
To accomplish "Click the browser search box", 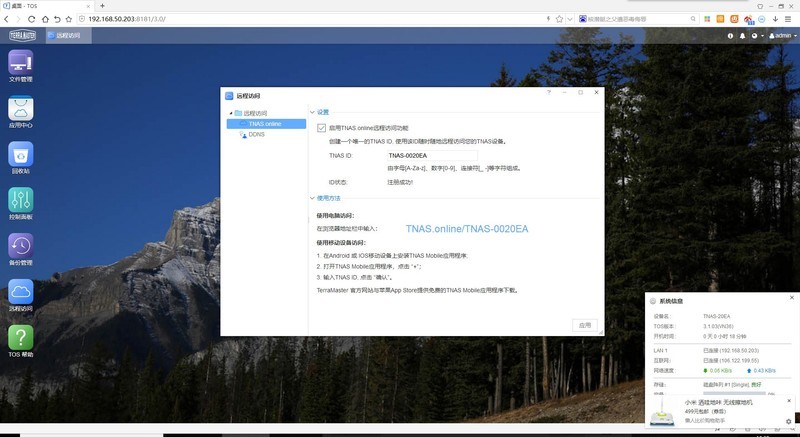I will [638, 19].
